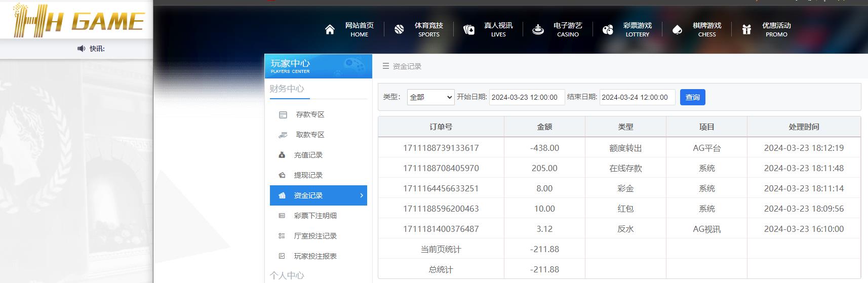Click the HH GAME logo
Image resolution: width=868 pixels, height=283 pixels.
click(x=78, y=20)
